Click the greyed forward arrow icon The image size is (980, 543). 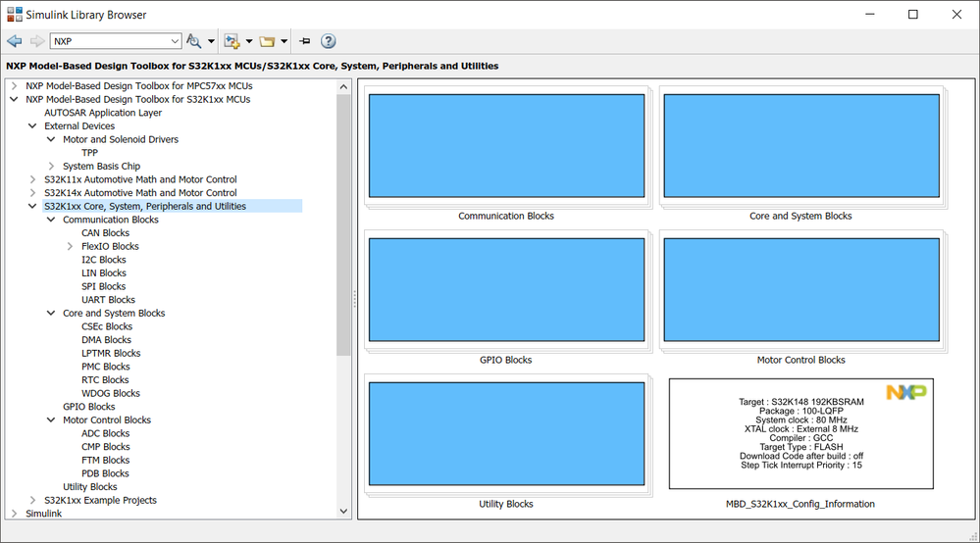coord(37,41)
